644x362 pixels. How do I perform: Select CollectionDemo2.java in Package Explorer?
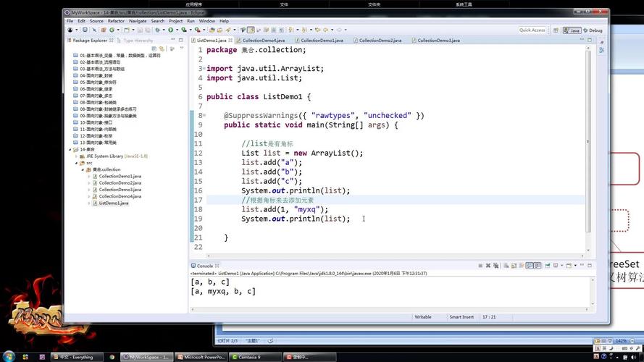click(x=120, y=182)
